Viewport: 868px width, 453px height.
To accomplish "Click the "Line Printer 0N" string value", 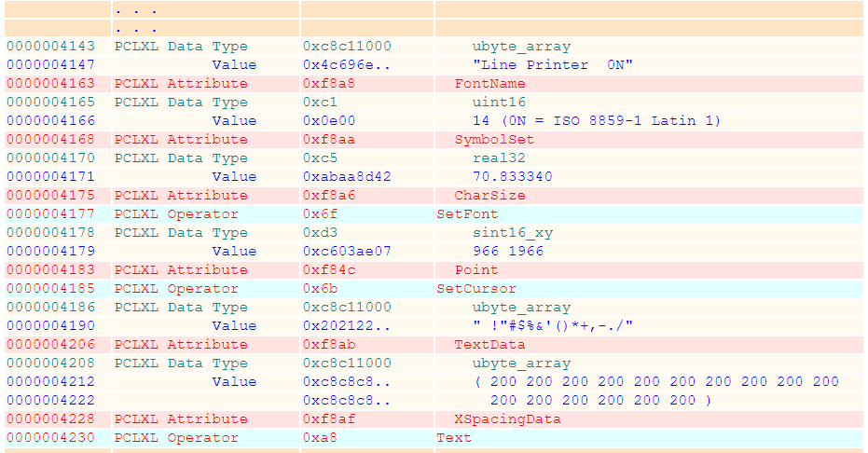I will coord(553,64).
